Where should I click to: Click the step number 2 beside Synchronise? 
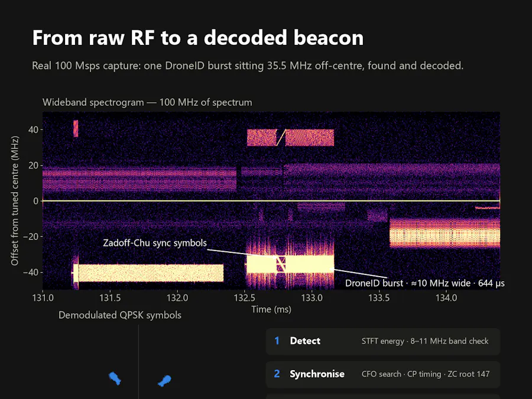[277, 374]
